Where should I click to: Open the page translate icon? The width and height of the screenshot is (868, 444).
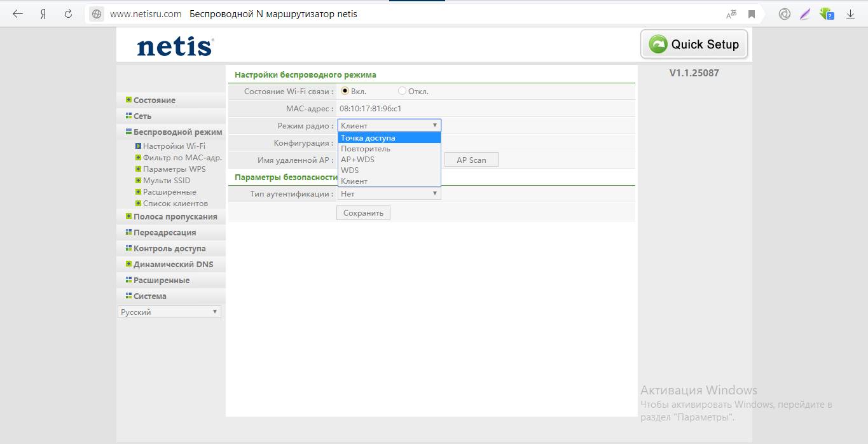[731, 14]
